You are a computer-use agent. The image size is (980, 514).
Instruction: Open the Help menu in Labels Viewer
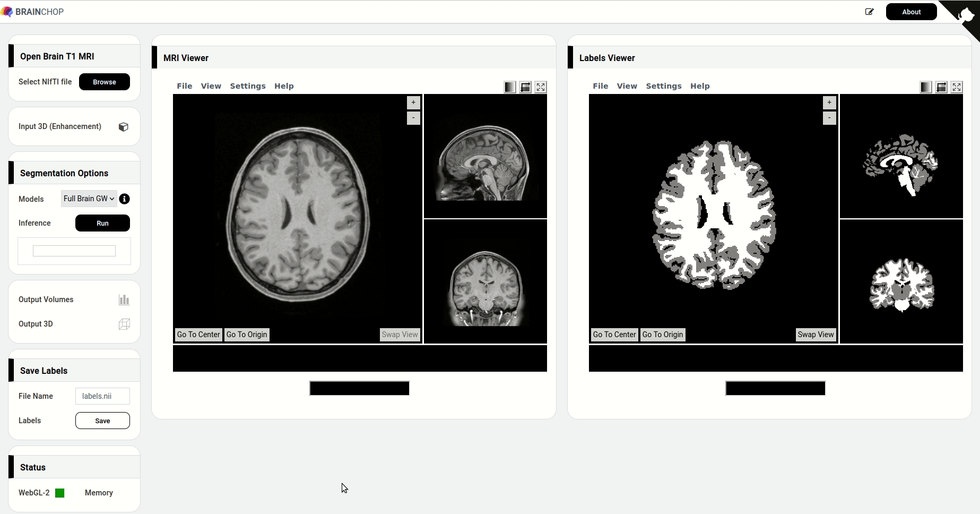click(700, 86)
